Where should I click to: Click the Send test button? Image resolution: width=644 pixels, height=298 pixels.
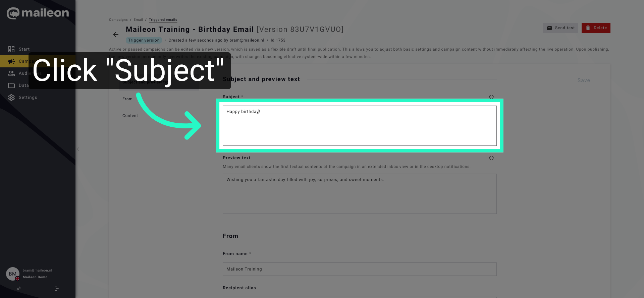pyautogui.click(x=560, y=28)
